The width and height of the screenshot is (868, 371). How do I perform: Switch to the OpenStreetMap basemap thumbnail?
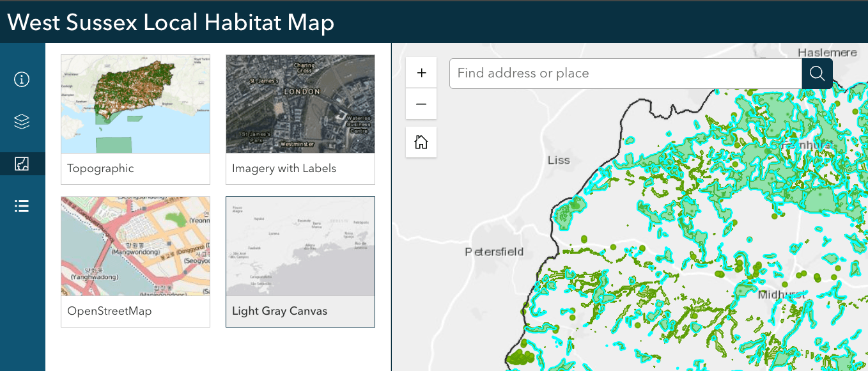[x=136, y=246]
